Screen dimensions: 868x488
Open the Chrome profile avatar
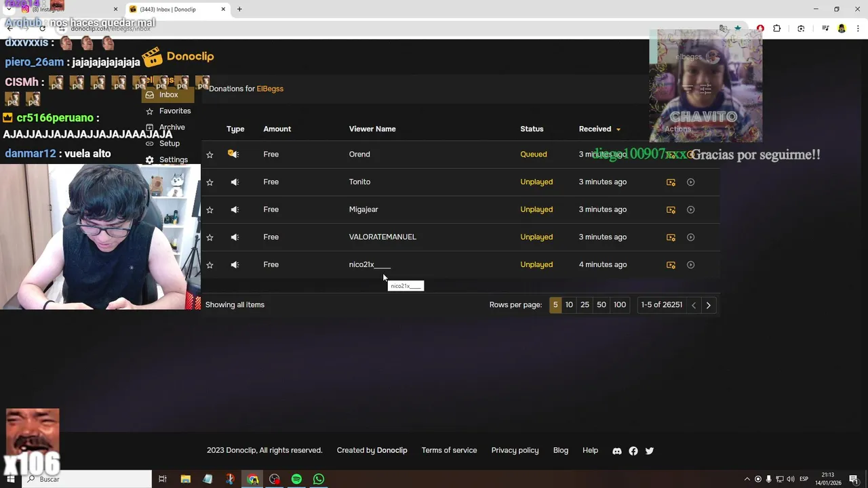(x=842, y=28)
